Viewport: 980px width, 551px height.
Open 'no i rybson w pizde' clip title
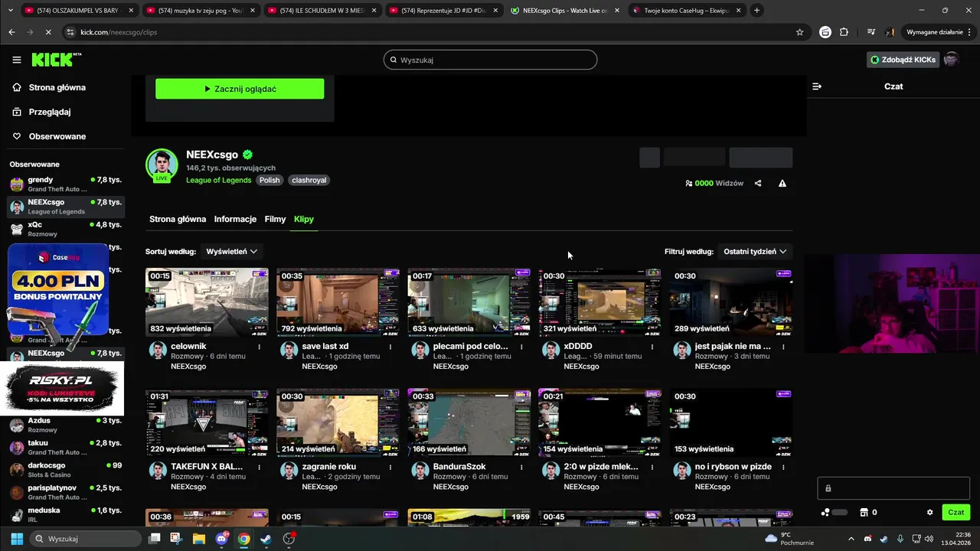click(x=733, y=467)
